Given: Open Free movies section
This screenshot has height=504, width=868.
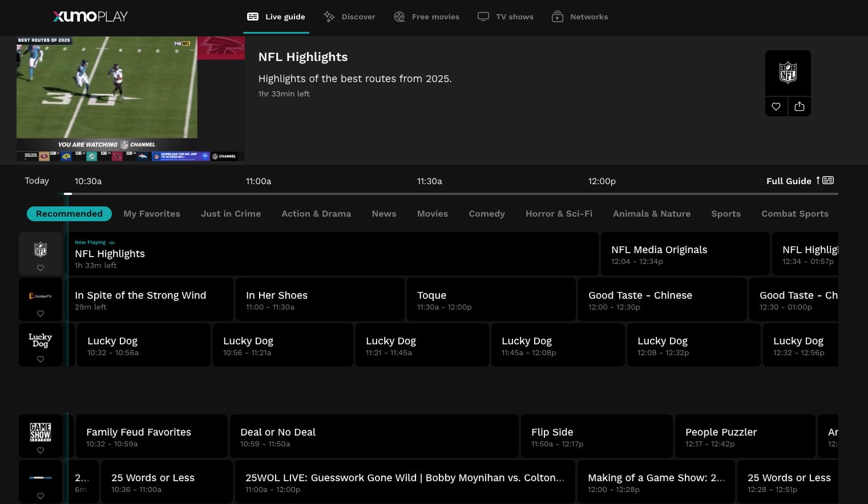Looking at the screenshot, I should pos(427,17).
